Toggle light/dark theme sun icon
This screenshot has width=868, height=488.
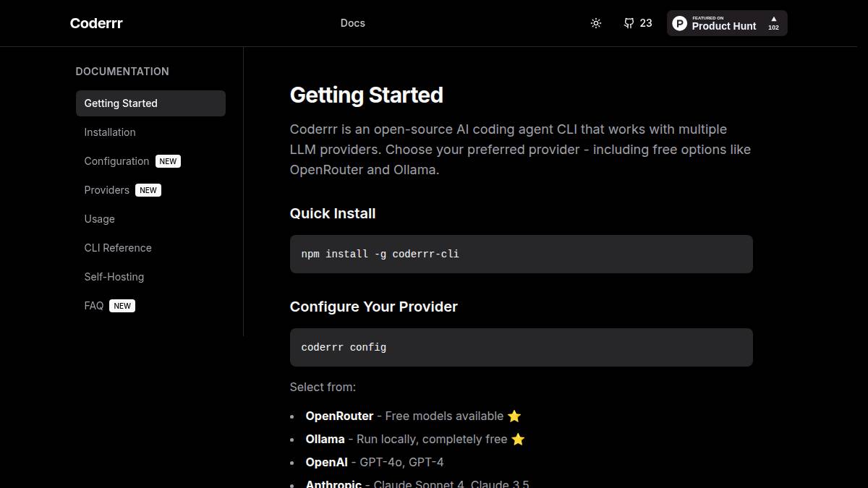click(x=596, y=23)
